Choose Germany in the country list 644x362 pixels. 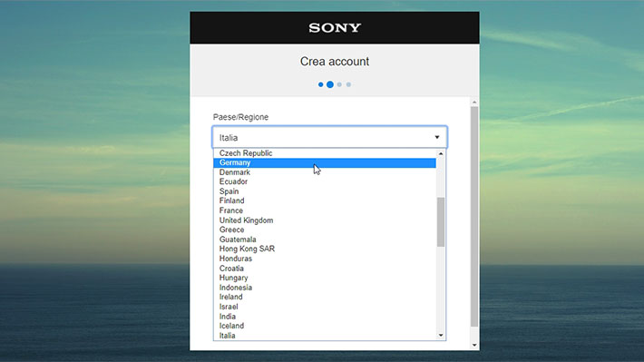coord(325,162)
